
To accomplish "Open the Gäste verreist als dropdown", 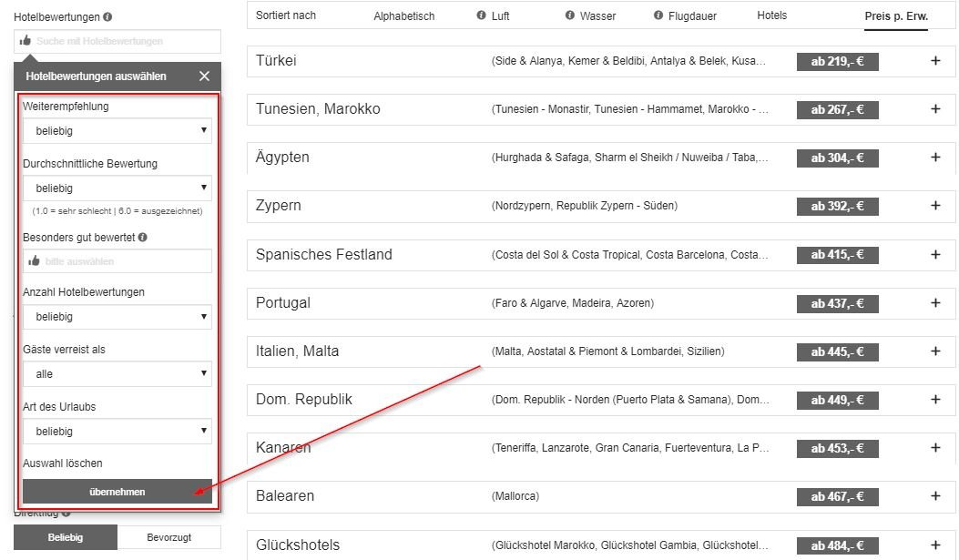I will point(117,374).
